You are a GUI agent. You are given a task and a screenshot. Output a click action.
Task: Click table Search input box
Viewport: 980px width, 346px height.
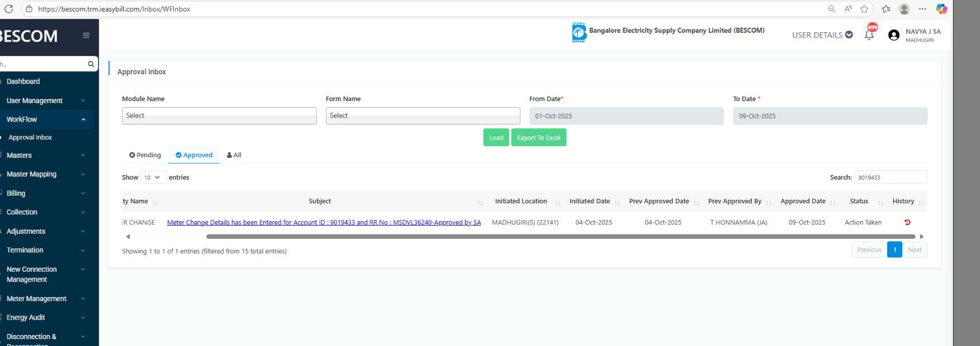point(891,177)
